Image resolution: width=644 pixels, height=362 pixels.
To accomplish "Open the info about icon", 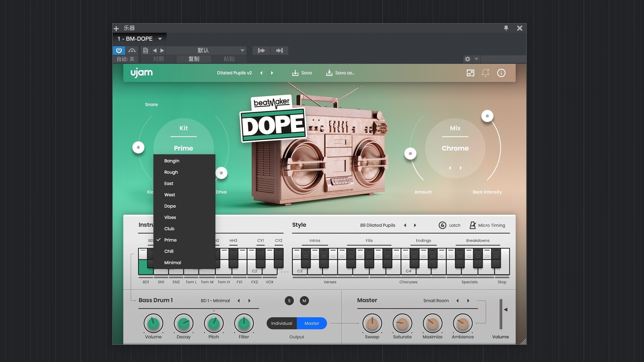I will [x=501, y=73].
